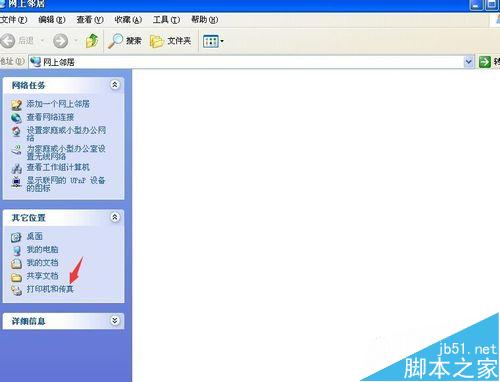This screenshot has height=382, width=500.
Task: Click the green Go arrow button
Action: click(484, 62)
